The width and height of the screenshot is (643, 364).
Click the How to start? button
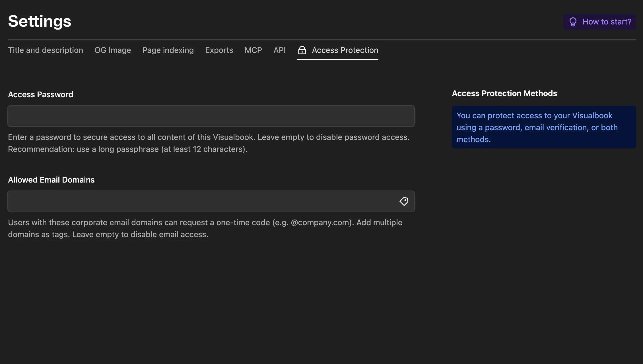tap(599, 22)
